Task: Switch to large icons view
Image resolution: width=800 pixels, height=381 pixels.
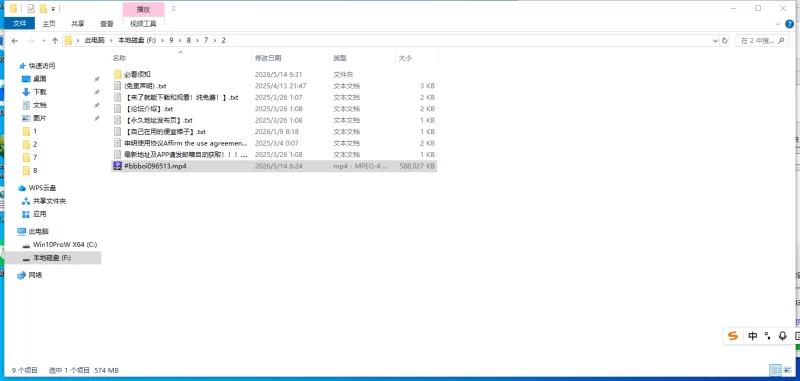Action: point(786,370)
